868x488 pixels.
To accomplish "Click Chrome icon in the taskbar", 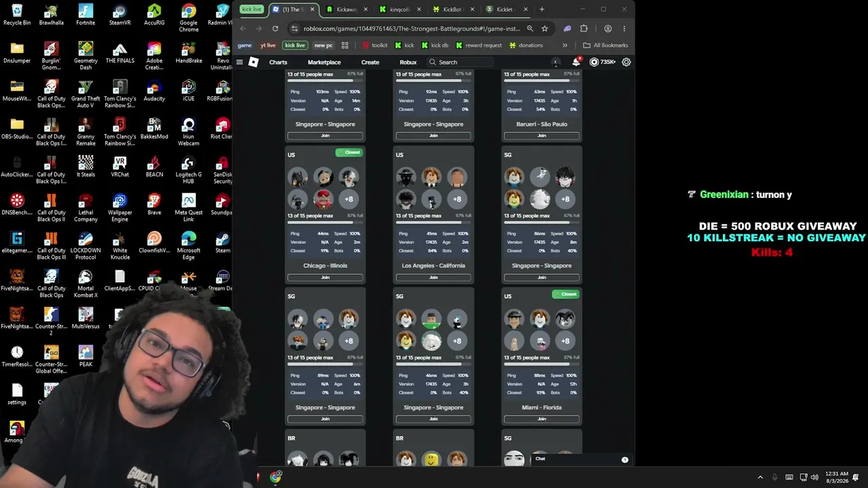I will pos(275,477).
